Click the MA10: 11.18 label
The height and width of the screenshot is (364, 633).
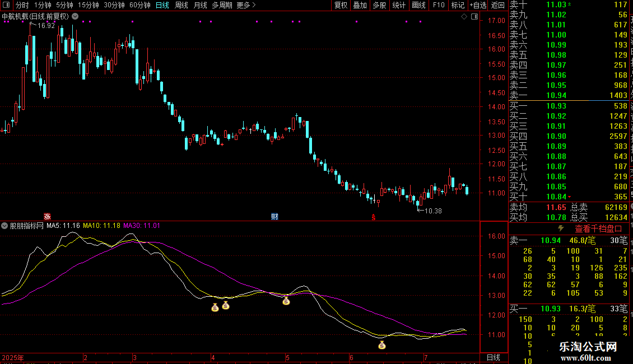(x=101, y=226)
